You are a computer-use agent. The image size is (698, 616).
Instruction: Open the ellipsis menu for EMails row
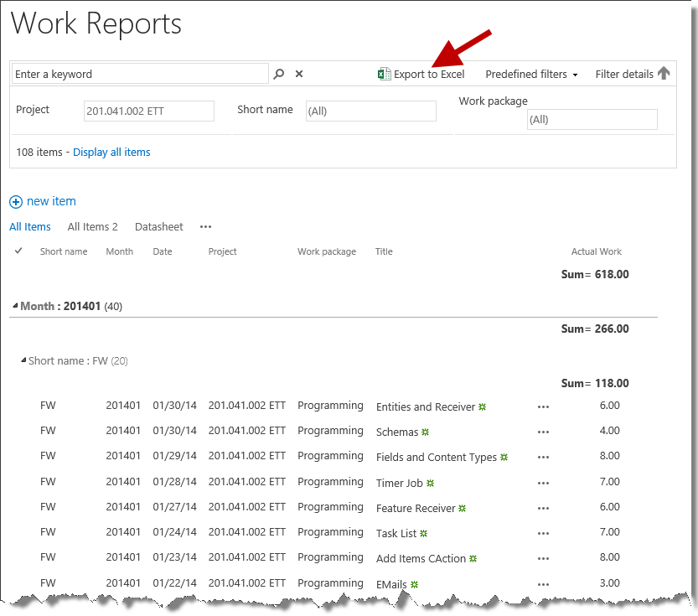tap(543, 584)
